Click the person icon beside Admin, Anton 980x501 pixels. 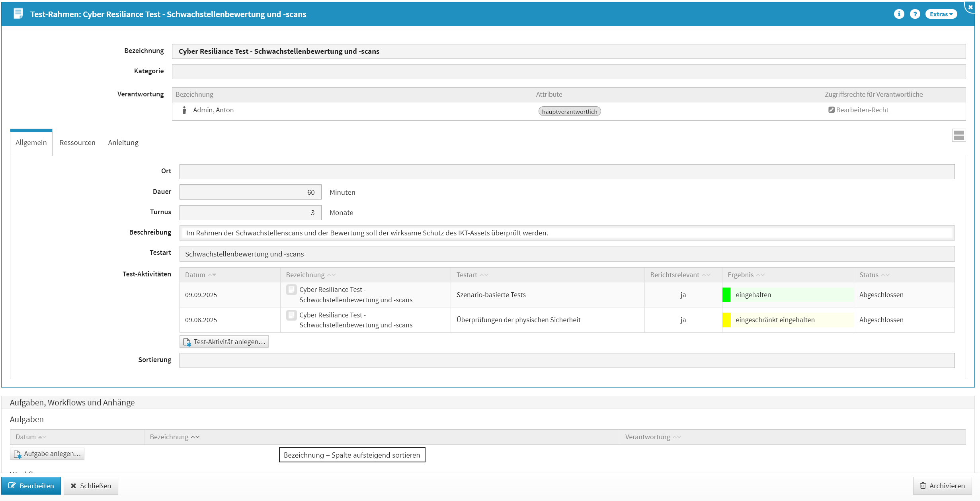(x=184, y=110)
